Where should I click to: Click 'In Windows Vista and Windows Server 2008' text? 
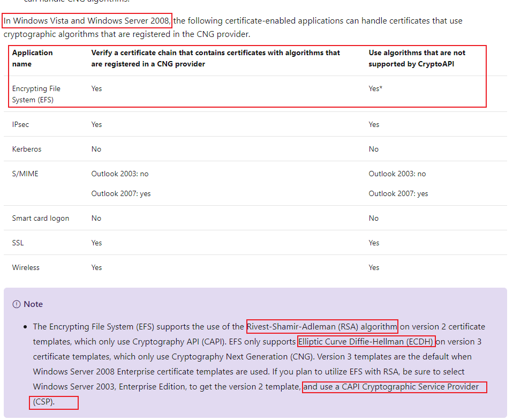(87, 20)
